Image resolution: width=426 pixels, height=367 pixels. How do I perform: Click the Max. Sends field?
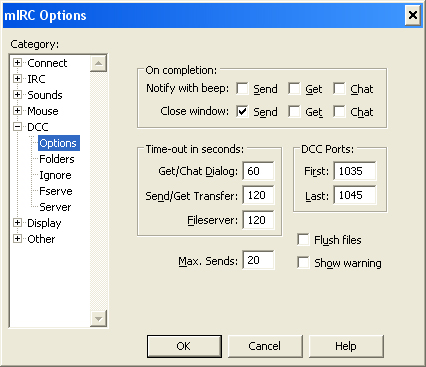pyautogui.click(x=259, y=260)
